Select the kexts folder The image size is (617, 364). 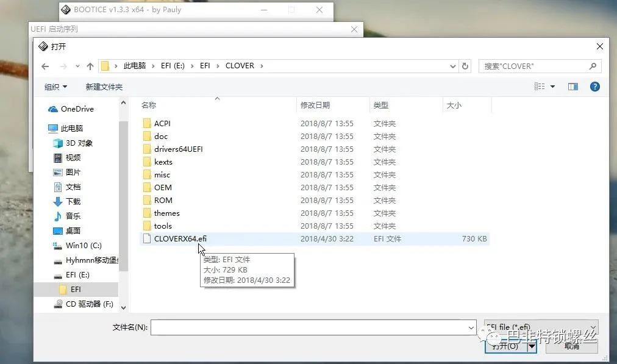(x=315, y=162)
